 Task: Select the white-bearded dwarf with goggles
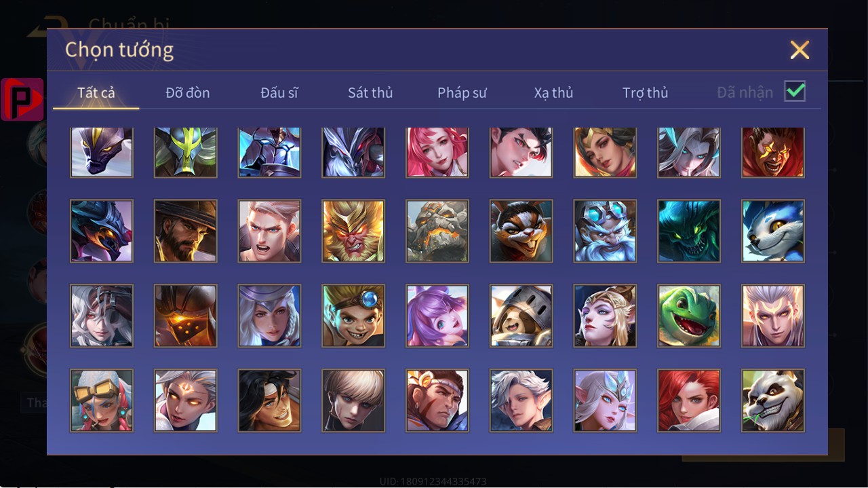[x=605, y=231]
